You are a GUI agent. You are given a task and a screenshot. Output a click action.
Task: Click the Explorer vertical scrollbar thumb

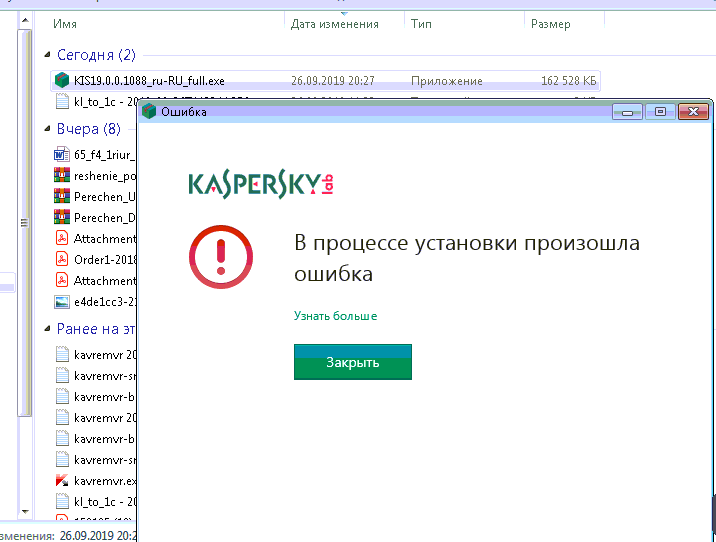[x=25, y=223]
